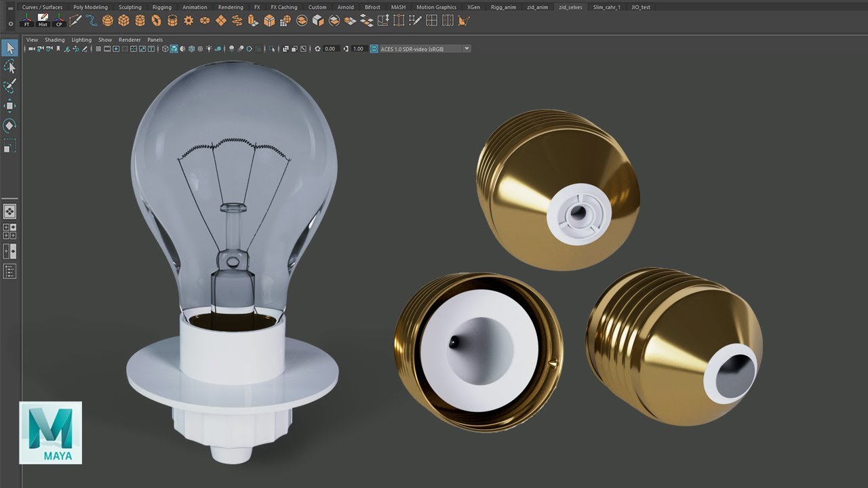Toggle resolution gate display
Image resolution: width=868 pixels, height=488 pixels.
click(x=116, y=49)
